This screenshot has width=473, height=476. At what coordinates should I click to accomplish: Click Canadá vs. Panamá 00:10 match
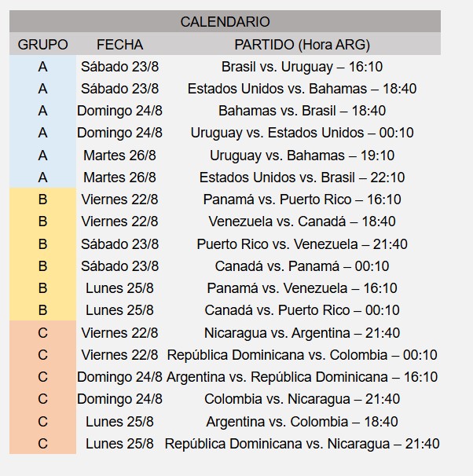click(302, 266)
